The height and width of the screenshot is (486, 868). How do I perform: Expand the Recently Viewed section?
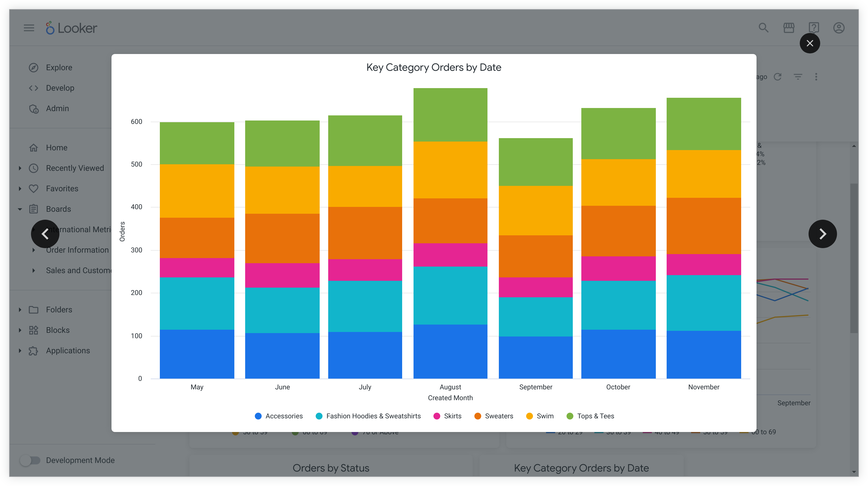coord(20,168)
